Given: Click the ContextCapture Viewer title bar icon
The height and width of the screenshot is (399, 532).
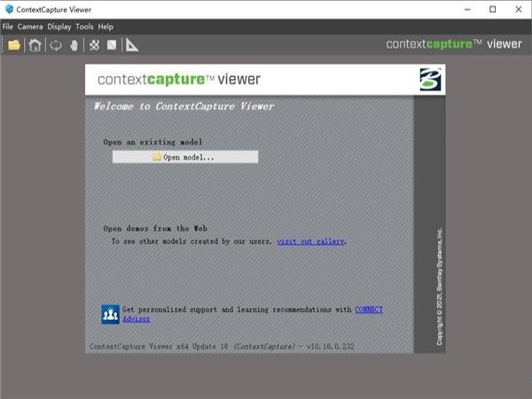Looking at the screenshot, I should click(x=9, y=9).
